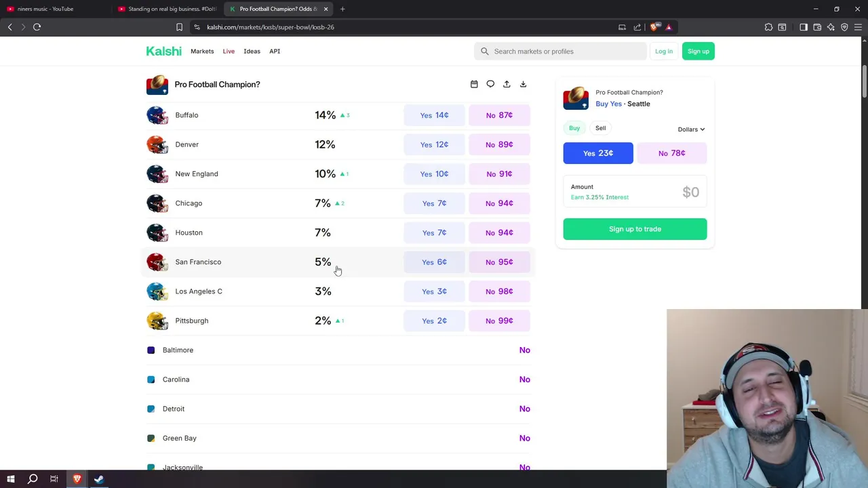Open the Live menu item
868x488 pixels.
pyautogui.click(x=229, y=52)
